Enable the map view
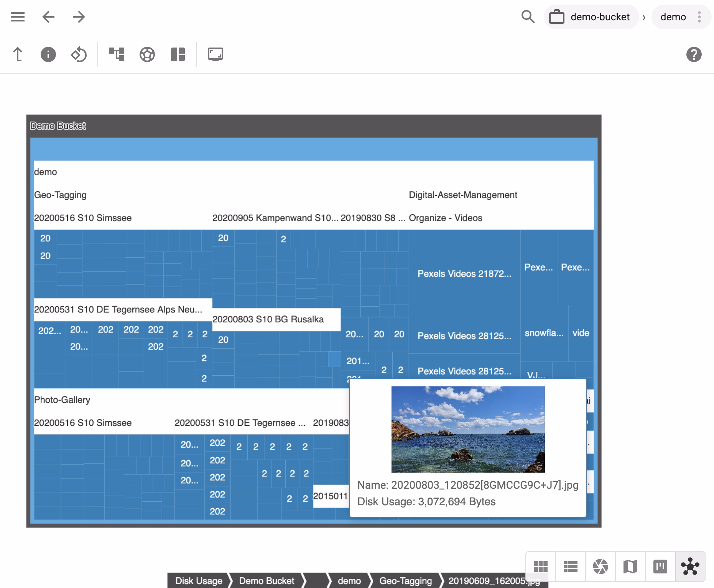This screenshot has width=714, height=588. pos(631,567)
